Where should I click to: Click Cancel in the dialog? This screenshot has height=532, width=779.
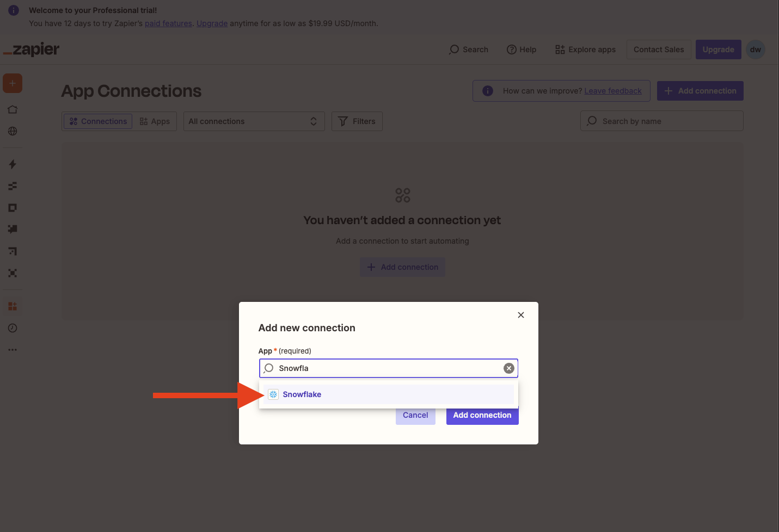(415, 415)
